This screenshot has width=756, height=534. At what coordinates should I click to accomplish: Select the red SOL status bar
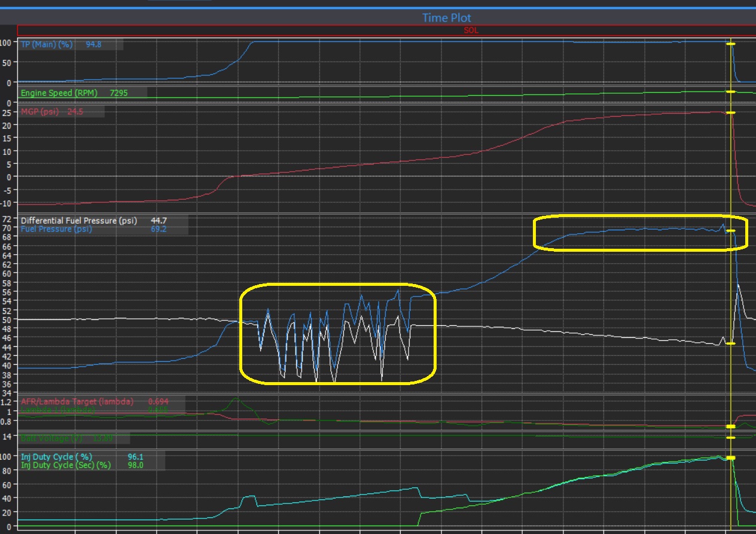point(386,30)
